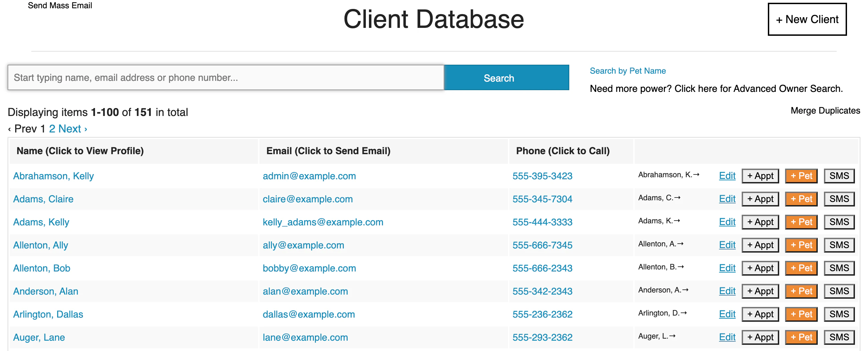Click the Adams, C. arrow shortcut
Screen dimensions: 868x351
659,198
